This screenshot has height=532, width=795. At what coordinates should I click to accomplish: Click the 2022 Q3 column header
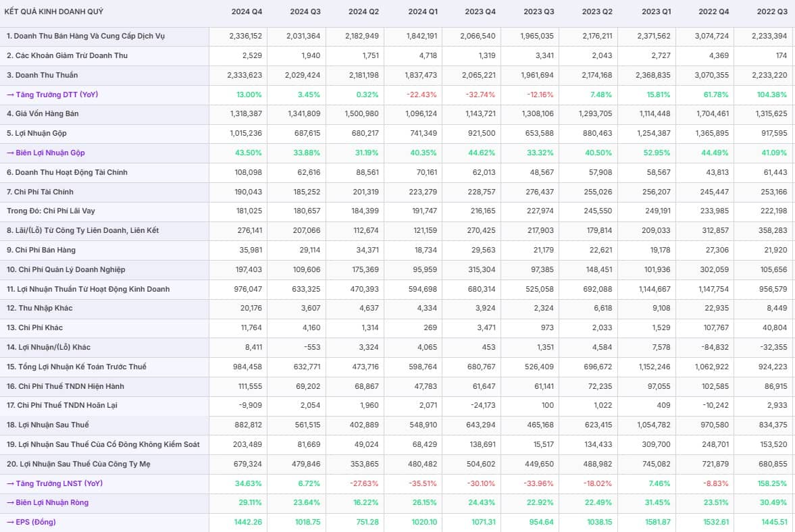[x=772, y=11]
